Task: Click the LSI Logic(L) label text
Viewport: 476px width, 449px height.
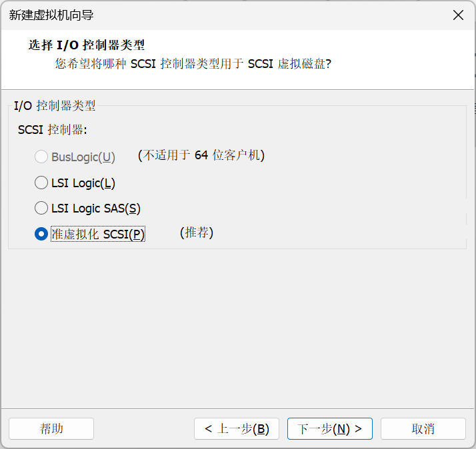Action: coord(83,183)
